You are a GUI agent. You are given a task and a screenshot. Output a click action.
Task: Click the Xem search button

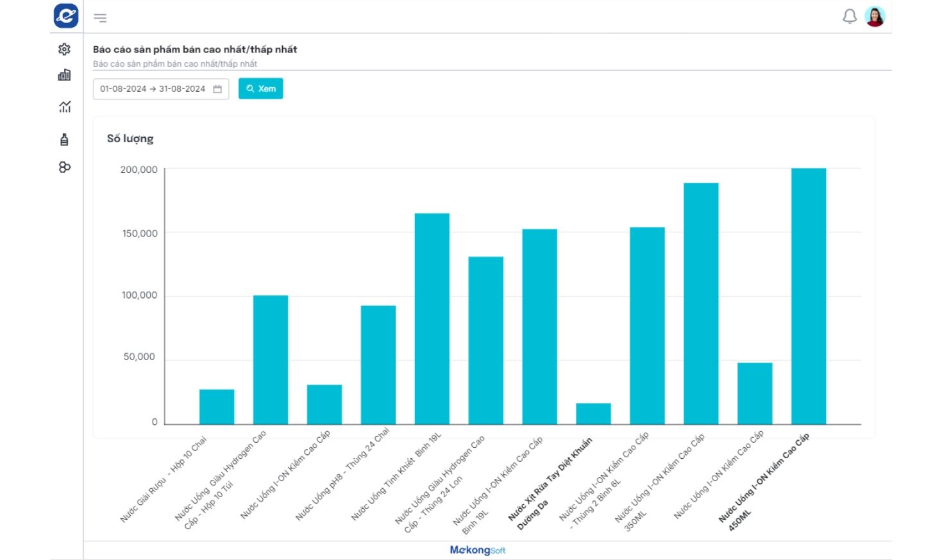point(260,89)
